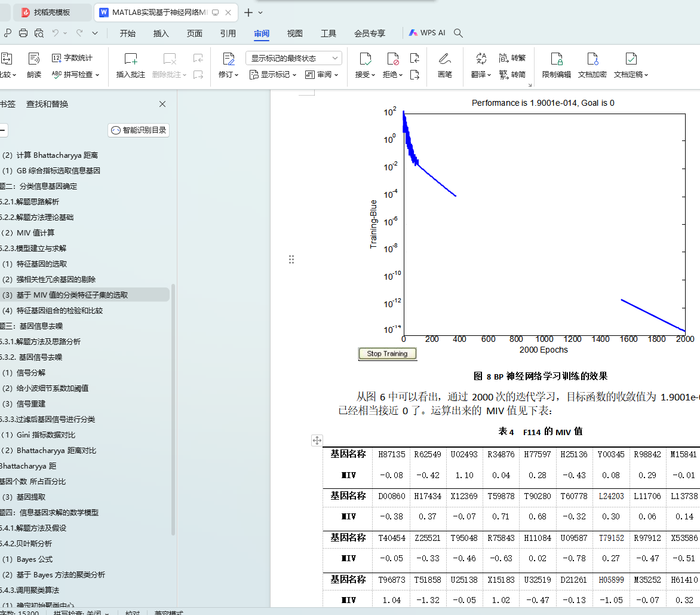
Task: Undo the last action
Action: (56, 33)
